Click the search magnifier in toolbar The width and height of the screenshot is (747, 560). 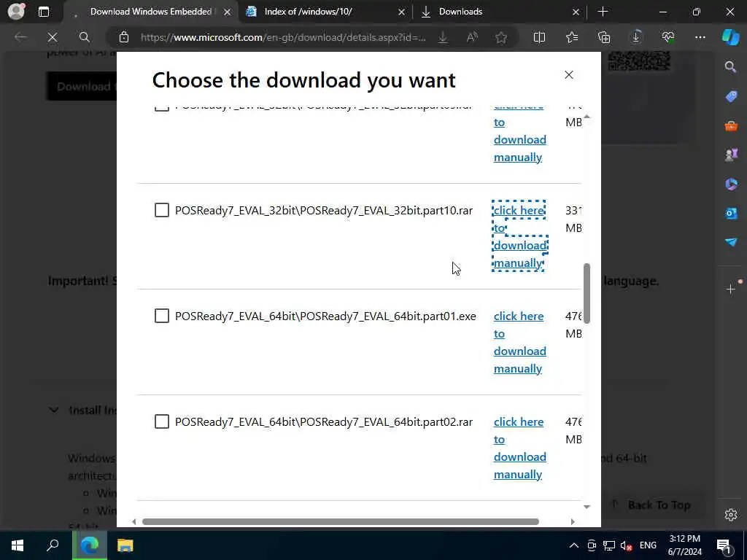[x=85, y=37]
